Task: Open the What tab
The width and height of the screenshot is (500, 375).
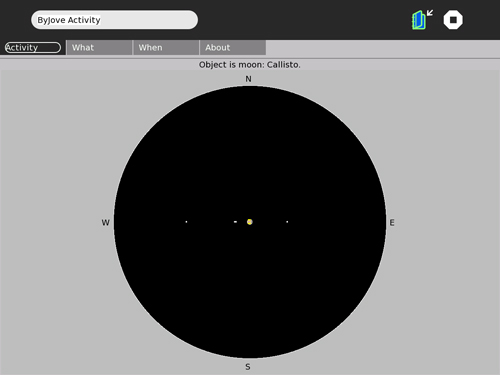Action: point(99,47)
